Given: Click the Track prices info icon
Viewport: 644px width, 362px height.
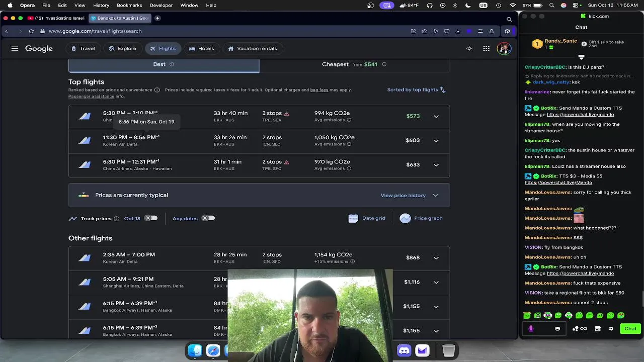Looking at the screenshot, I should click(x=116, y=219).
